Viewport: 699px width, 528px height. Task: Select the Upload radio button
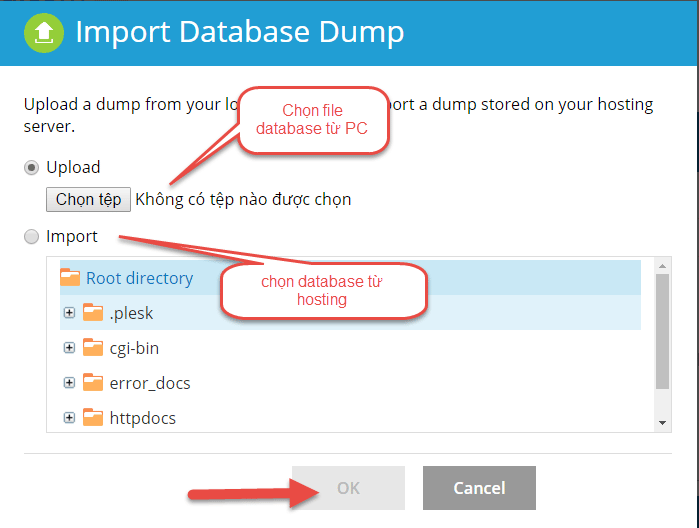[32, 168]
